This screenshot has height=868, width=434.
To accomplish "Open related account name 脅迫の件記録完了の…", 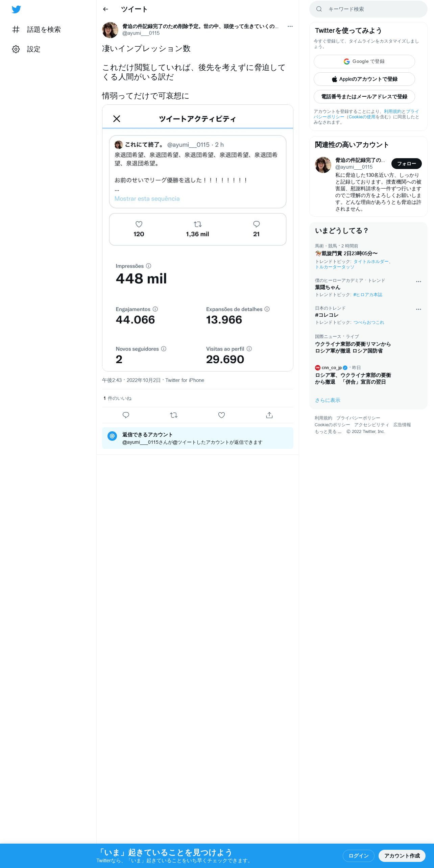I will tap(360, 160).
